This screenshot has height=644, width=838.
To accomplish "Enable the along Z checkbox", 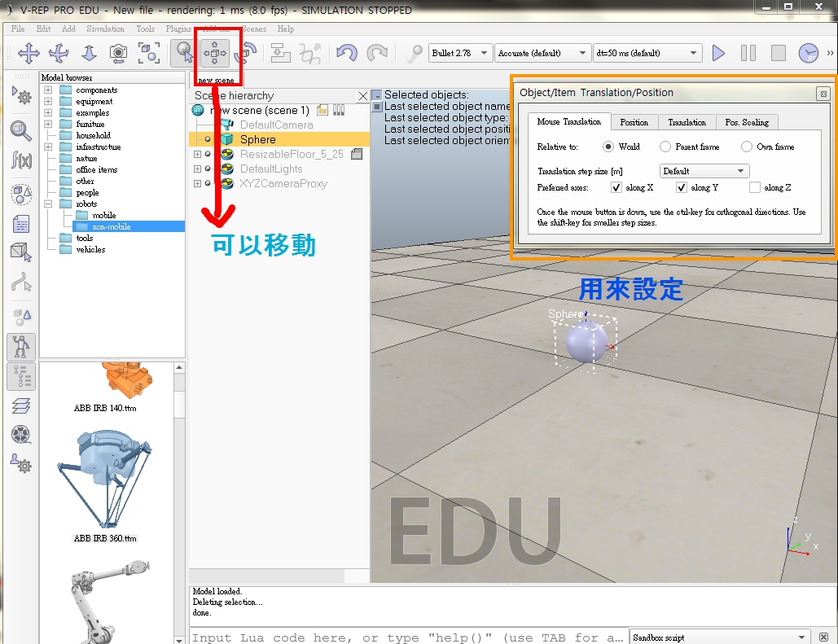I will pos(755,188).
